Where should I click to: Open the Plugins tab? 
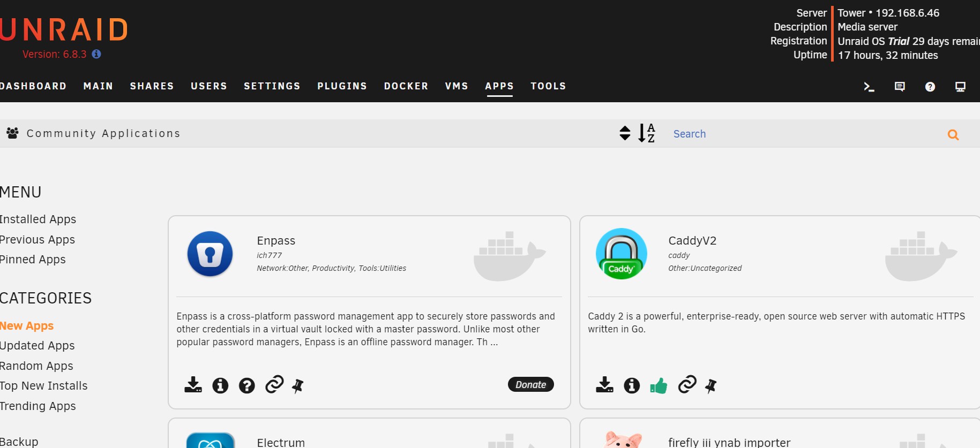(342, 86)
